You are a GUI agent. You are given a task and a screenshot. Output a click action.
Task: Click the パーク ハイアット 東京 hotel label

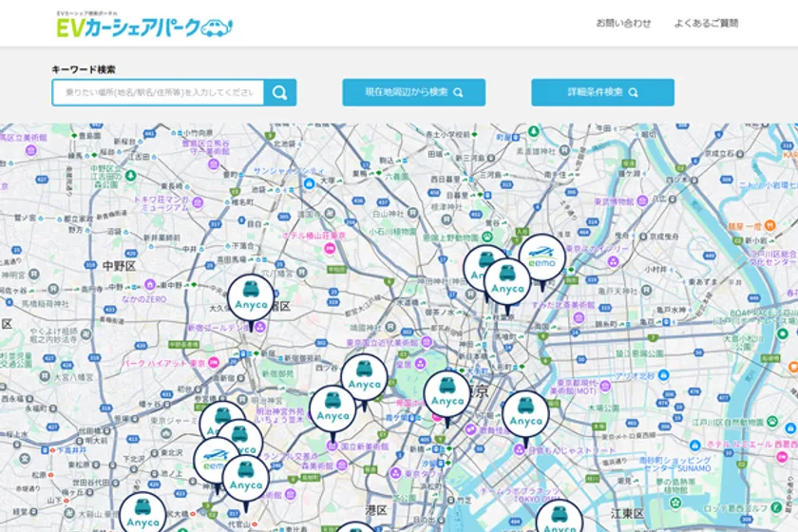[x=171, y=362]
